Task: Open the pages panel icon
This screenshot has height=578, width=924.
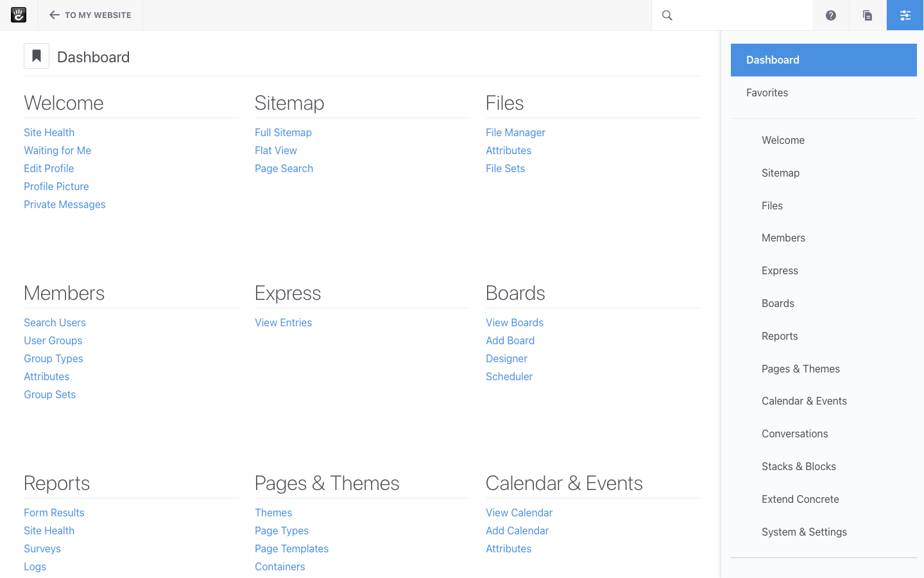Action: click(868, 15)
